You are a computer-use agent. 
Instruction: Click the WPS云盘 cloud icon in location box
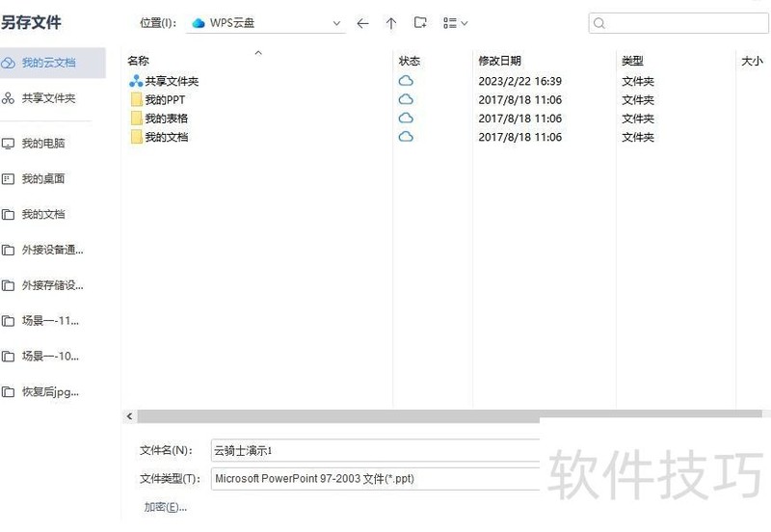pos(199,23)
